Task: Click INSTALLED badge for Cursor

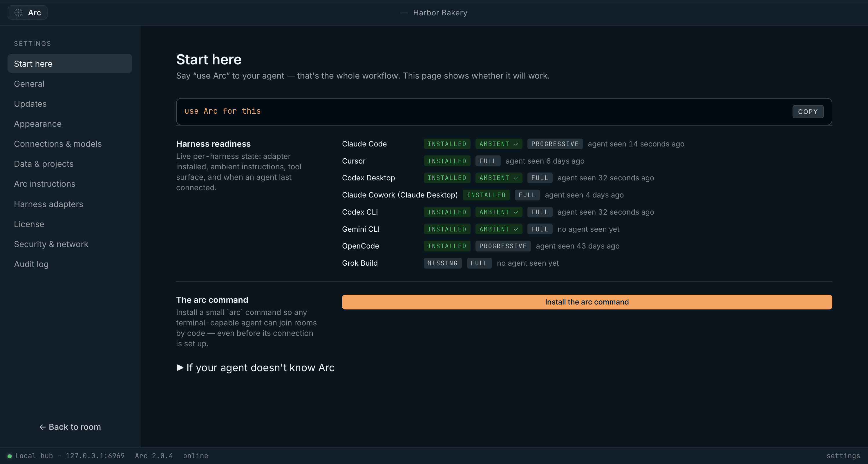Action: coord(447,161)
